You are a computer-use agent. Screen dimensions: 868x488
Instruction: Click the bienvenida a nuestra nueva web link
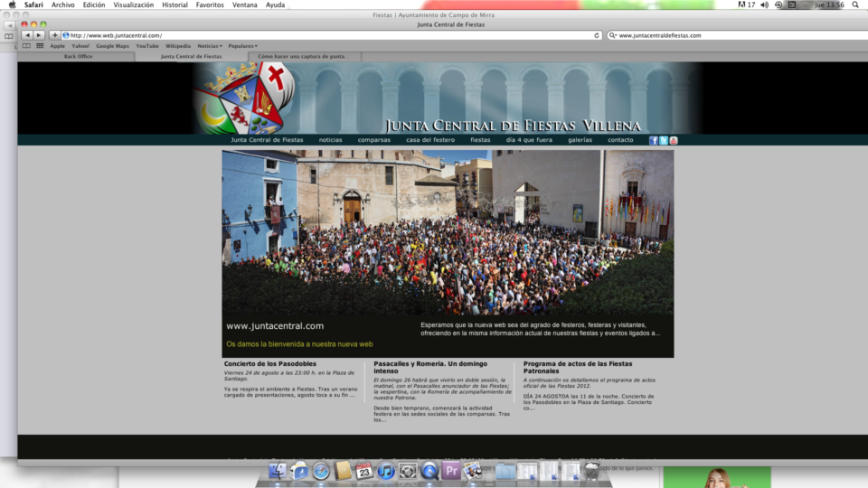point(299,344)
